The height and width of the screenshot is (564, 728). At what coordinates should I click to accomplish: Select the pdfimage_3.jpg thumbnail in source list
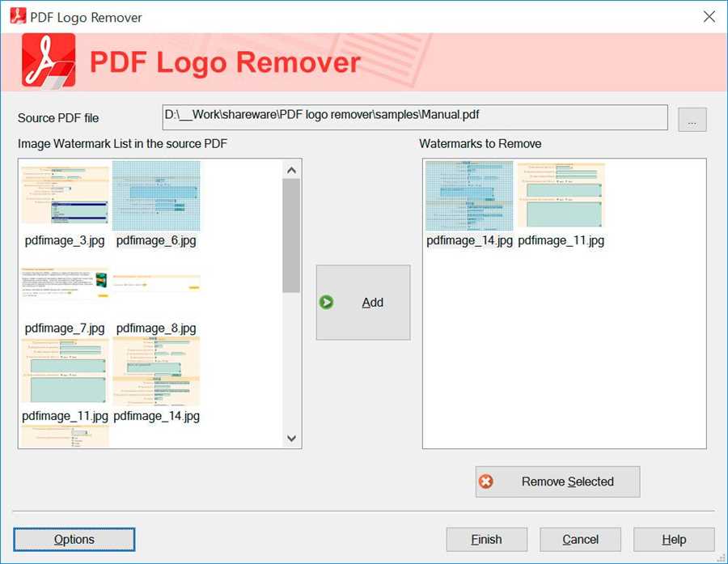click(65, 195)
